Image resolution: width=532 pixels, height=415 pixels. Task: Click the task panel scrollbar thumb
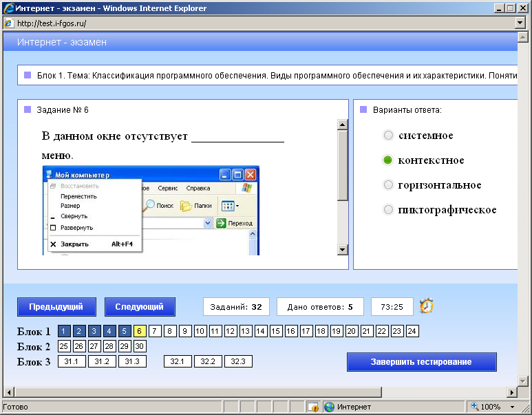(343, 165)
